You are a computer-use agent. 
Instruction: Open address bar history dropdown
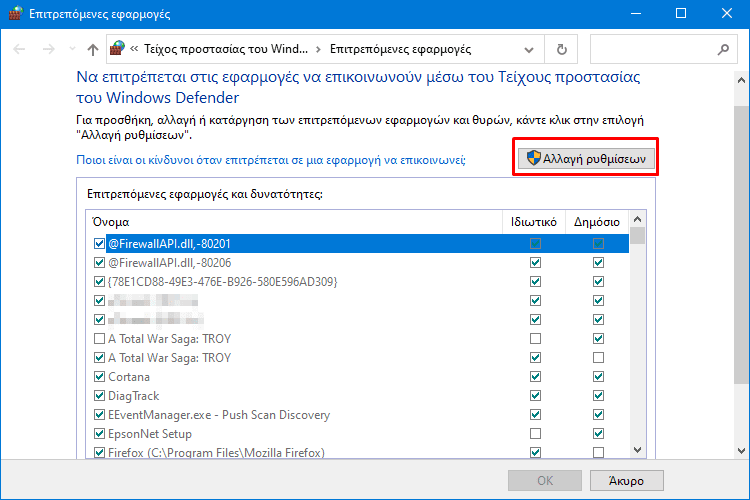coord(529,49)
